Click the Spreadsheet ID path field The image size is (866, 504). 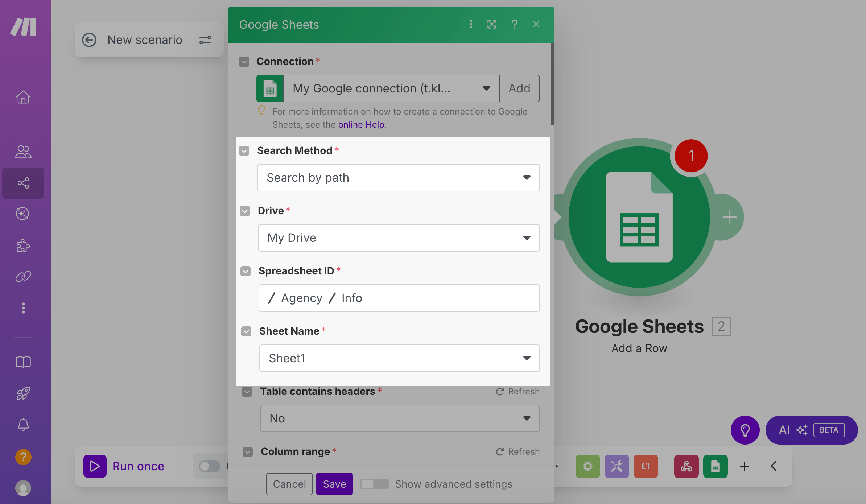click(x=399, y=298)
